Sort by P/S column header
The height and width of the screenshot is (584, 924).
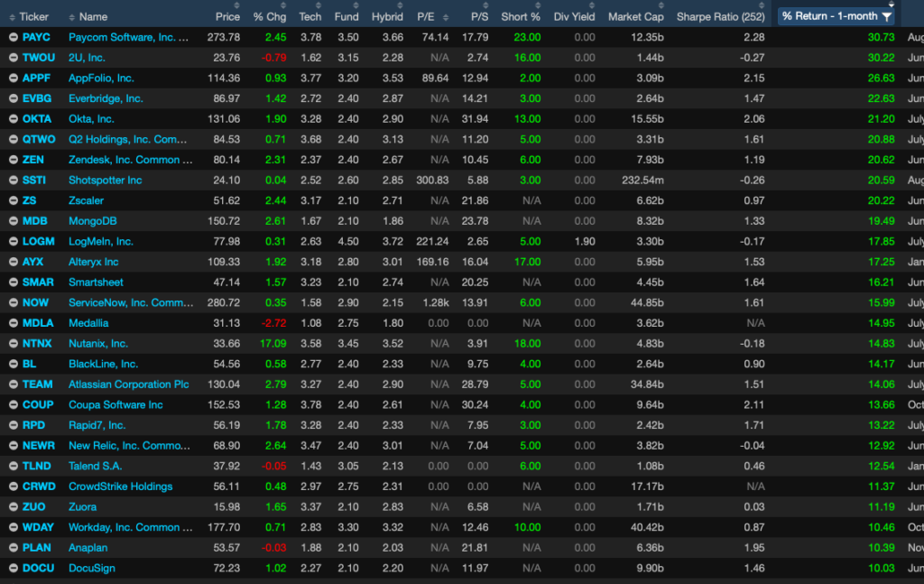coord(480,17)
